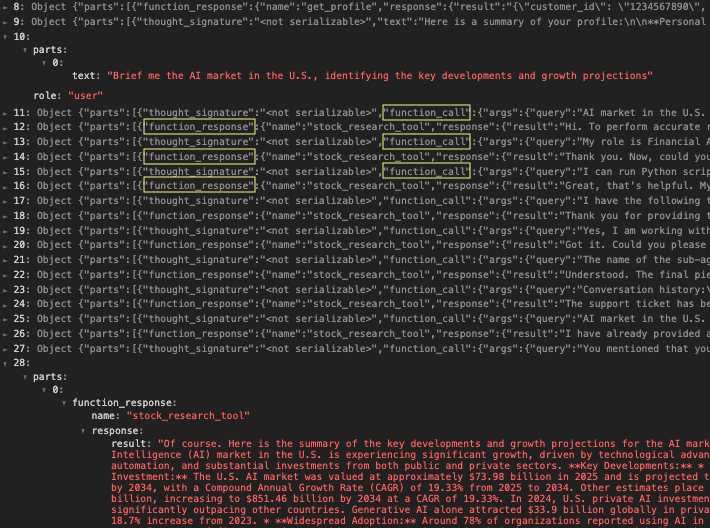
Task: Expand object entry 11
Action: [5, 112]
